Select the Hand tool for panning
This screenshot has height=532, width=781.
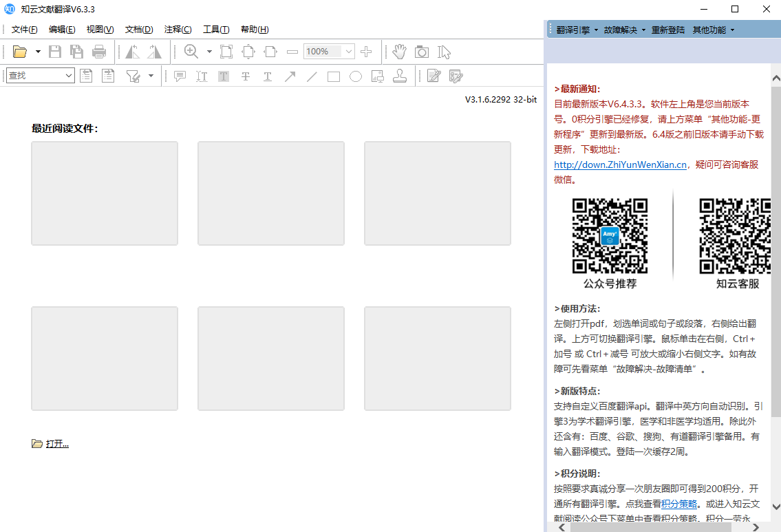pos(399,52)
